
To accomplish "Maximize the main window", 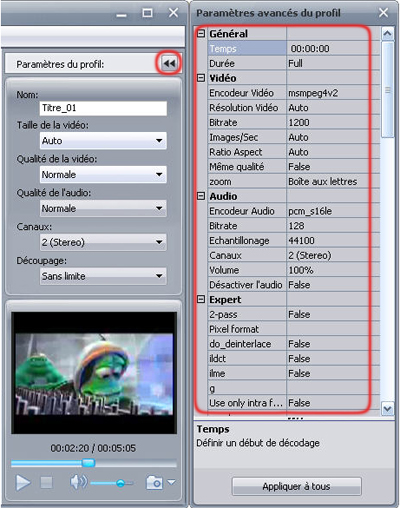I will click(x=147, y=13).
